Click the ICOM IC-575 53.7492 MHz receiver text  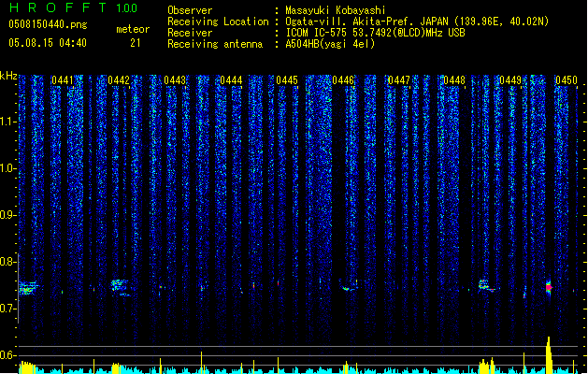(x=375, y=33)
